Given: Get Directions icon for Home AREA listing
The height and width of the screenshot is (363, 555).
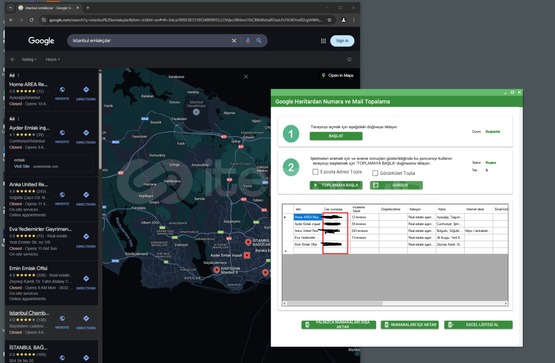Looking at the screenshot, I should [x=86, y=90].
